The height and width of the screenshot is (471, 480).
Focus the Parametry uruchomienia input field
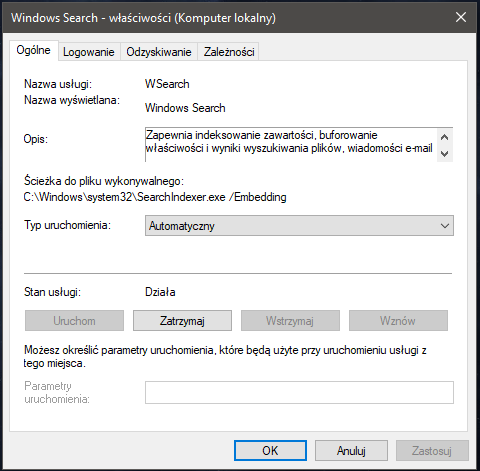point(299,392)
